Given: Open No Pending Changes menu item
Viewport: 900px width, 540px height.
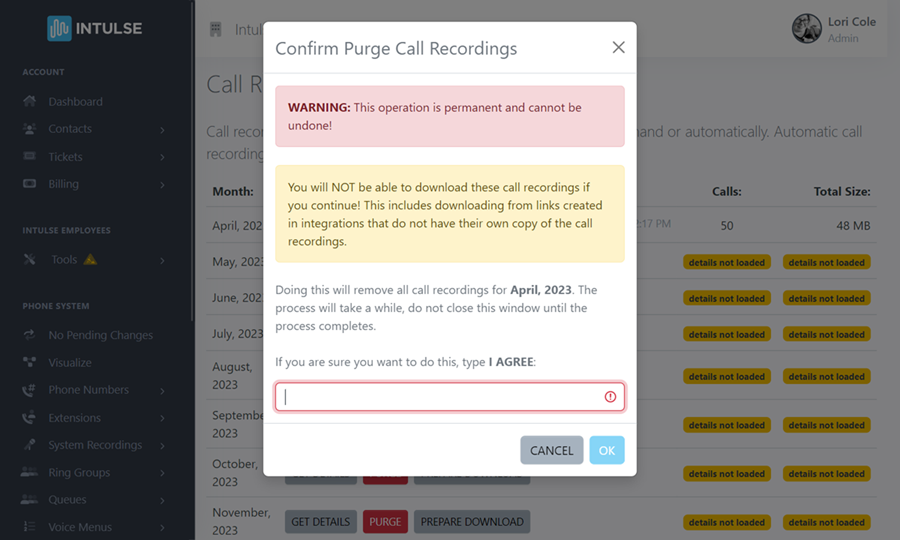Looking at the screenshot, I should point(100,336).
